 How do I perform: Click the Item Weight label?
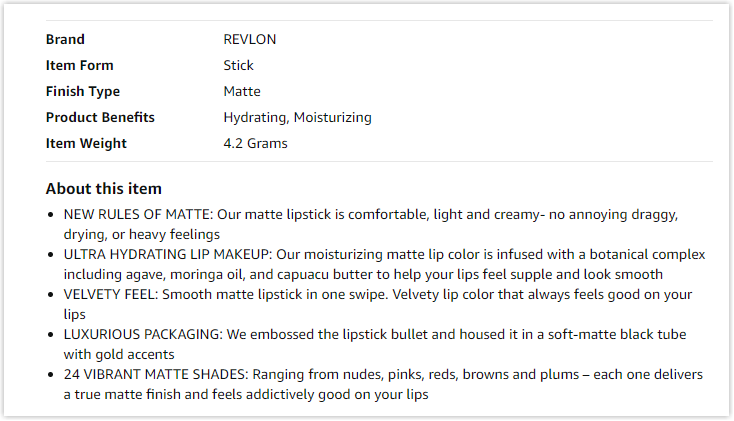[86, 143]
